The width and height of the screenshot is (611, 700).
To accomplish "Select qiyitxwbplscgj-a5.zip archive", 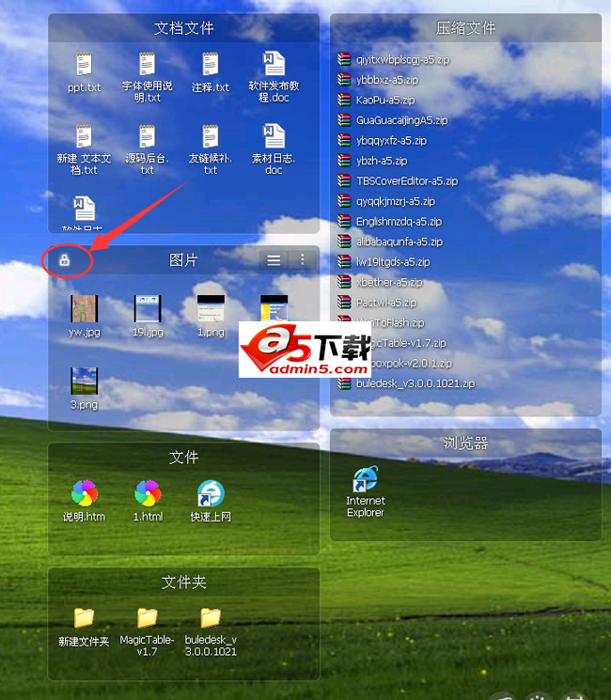I will (394, 59).
